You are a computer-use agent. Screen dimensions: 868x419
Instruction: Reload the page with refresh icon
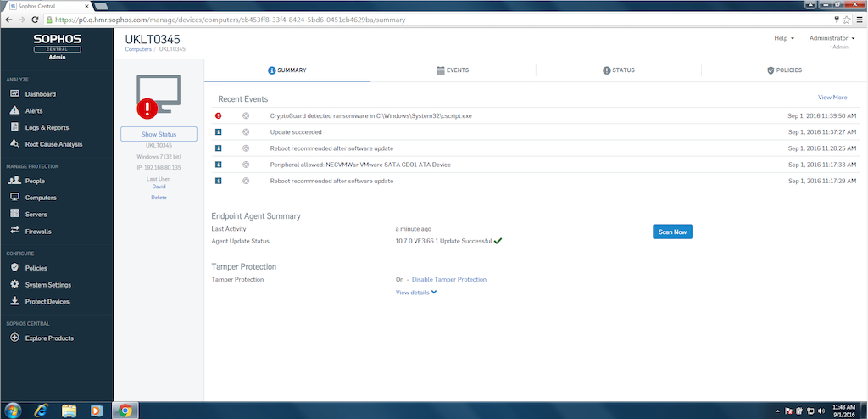(35, 20)
